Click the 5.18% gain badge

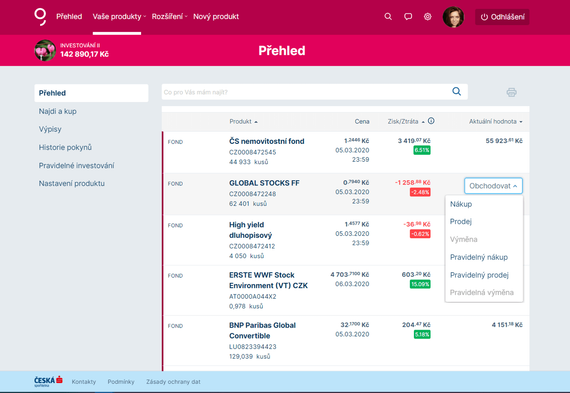coord(422,334)
